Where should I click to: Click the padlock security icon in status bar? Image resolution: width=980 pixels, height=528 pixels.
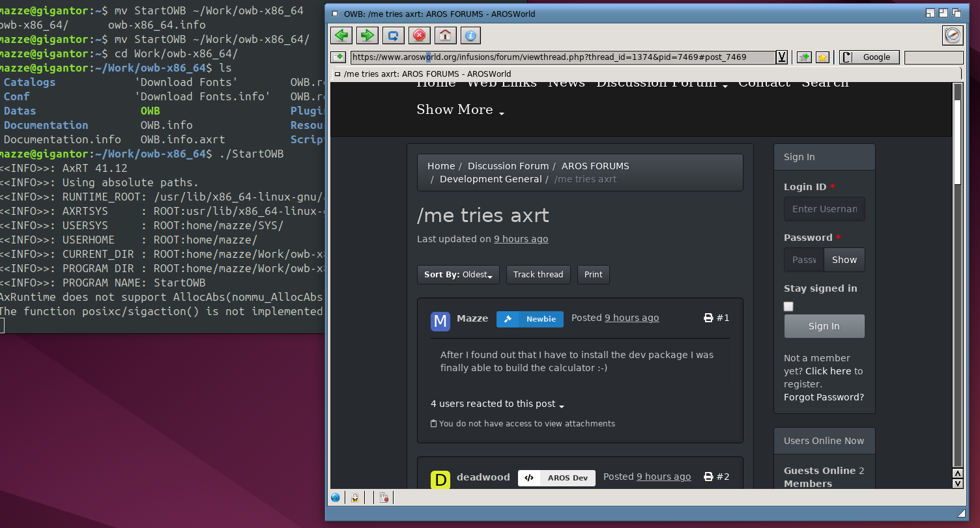point(354,498)
